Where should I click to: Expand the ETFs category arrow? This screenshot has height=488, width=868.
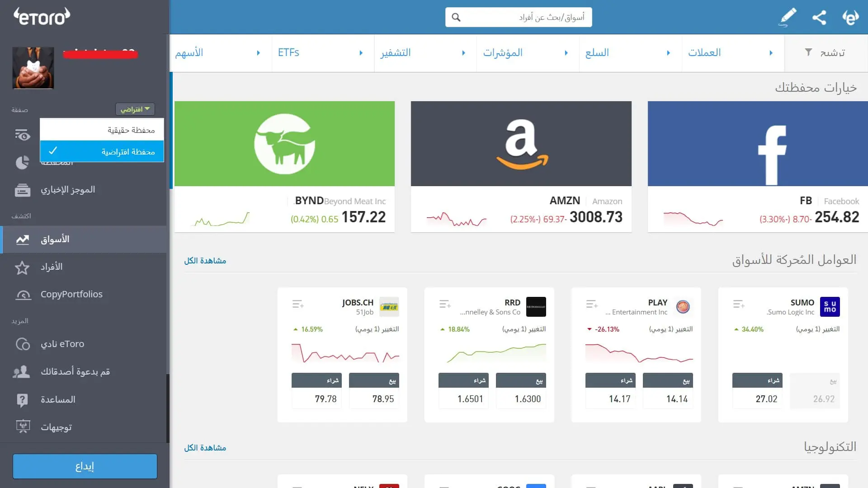361,53
